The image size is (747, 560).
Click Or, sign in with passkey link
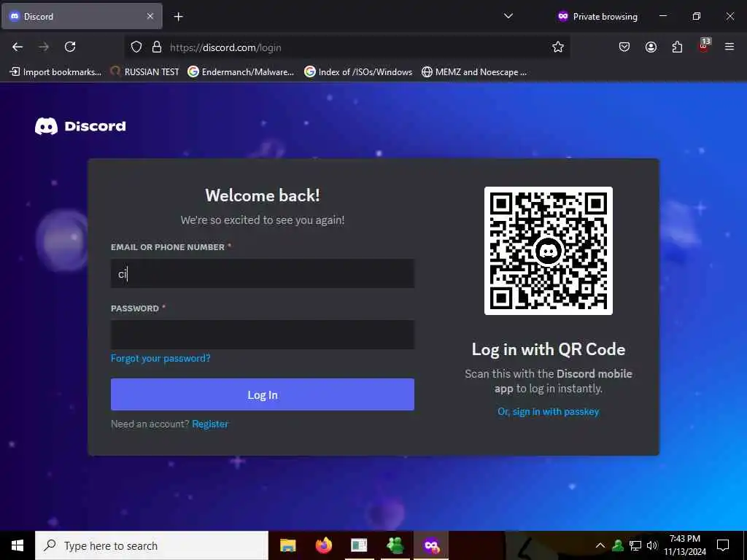pyautogui.click(x=549, y=411)
